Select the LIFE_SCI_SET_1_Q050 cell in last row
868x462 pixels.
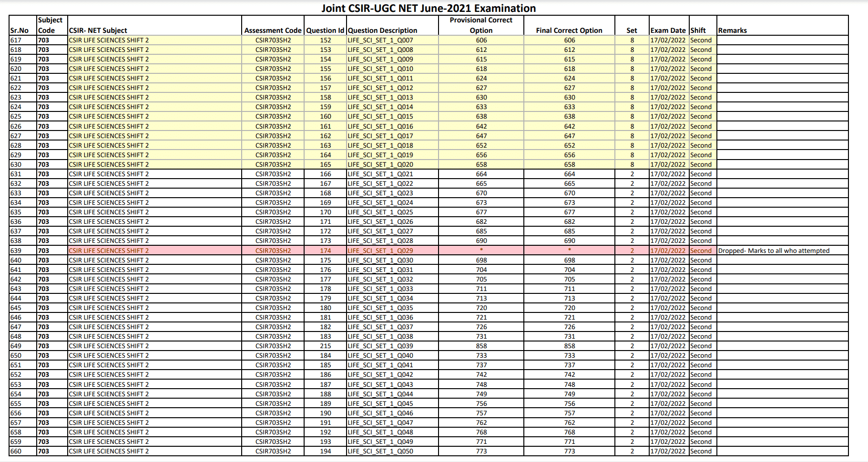[x=380, y=452]
